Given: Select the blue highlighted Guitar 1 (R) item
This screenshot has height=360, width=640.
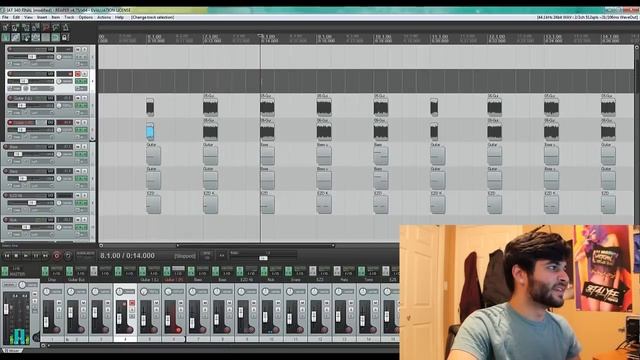Looking at the screenshot, I should coord(150,132).
